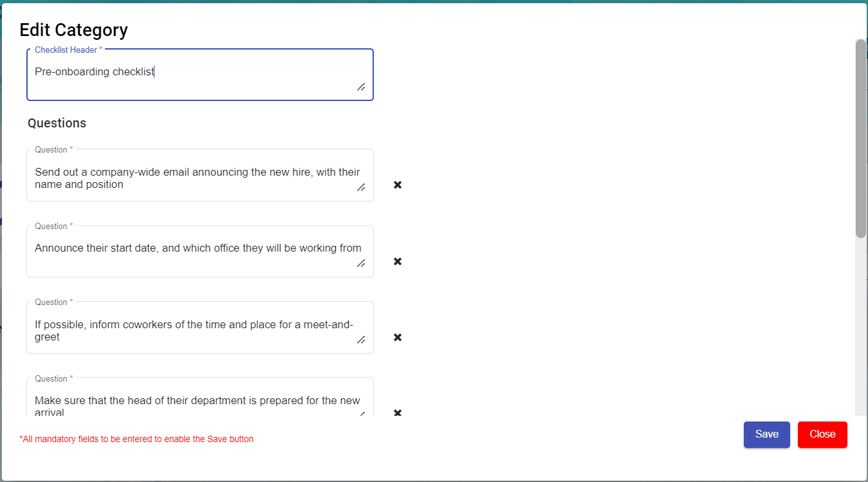Focus the Checklist Header text field
The width and height of the screenshot is (868, 482).
click(x=193, y=72)
